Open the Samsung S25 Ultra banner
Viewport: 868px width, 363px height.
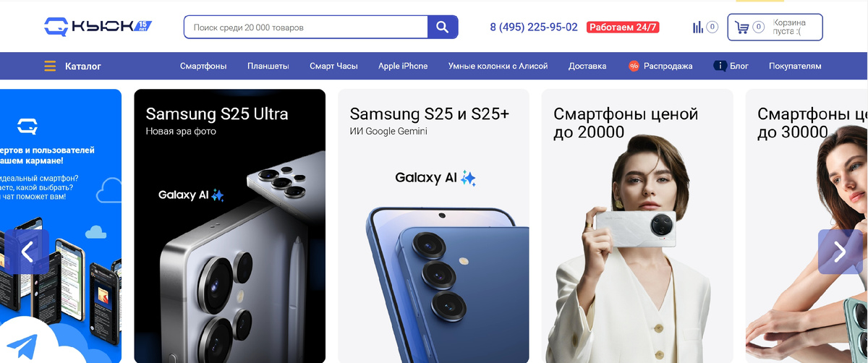(230, 226)
